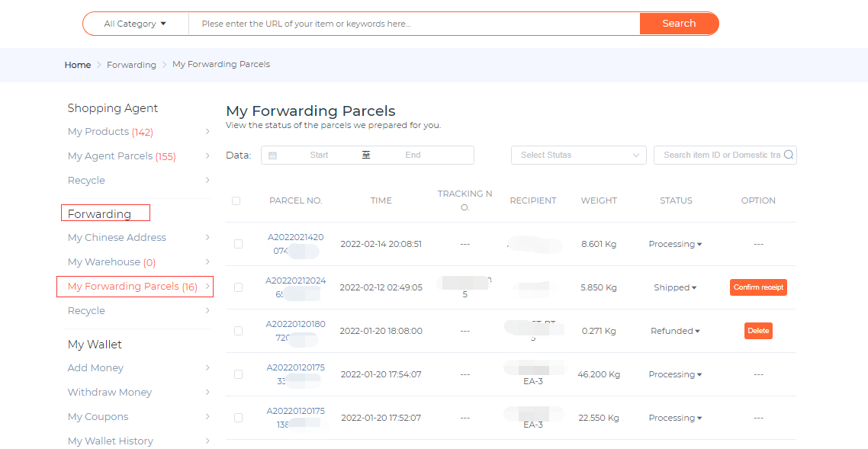Click the magnifier icon in parcel search box
This screenshot has width=868, height=449.
point(788,155)
